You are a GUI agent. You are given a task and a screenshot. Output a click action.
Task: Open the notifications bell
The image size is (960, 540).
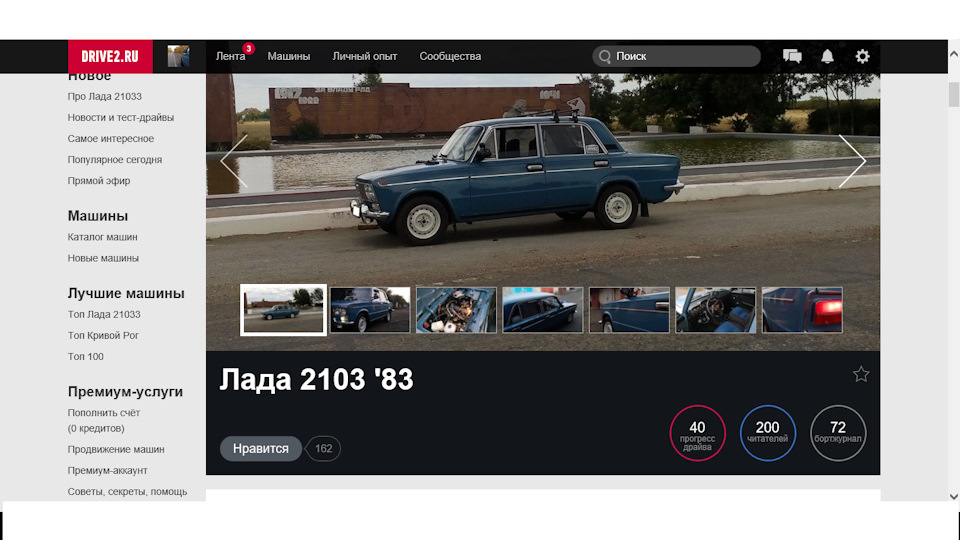(827, 56)
